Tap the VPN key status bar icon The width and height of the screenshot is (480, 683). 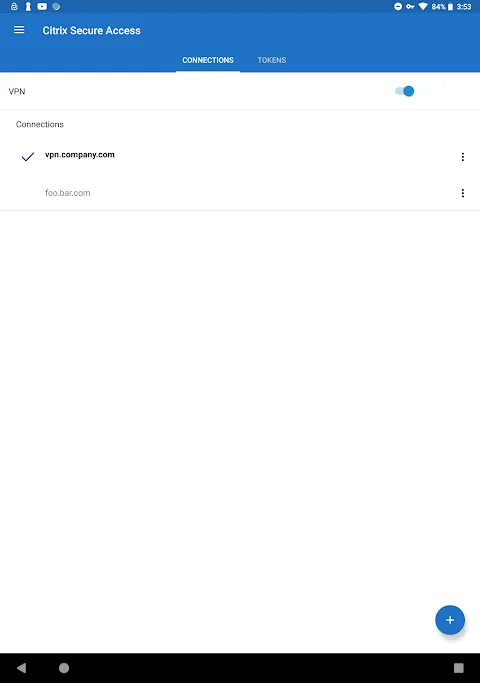pyautogui.click(x=410, y=7)
